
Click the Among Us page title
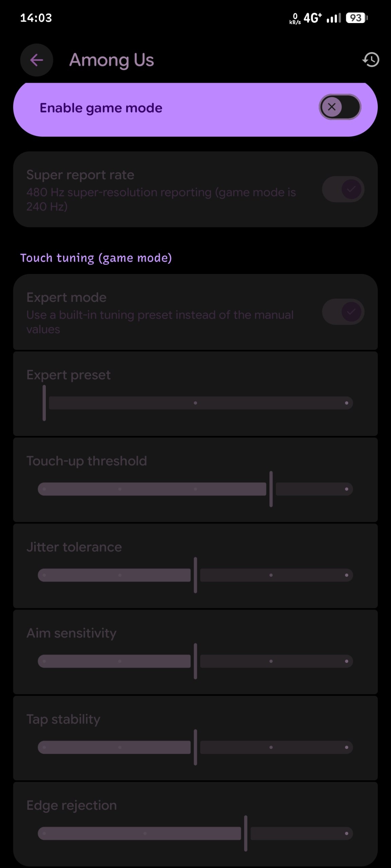[x=112, y=60]
